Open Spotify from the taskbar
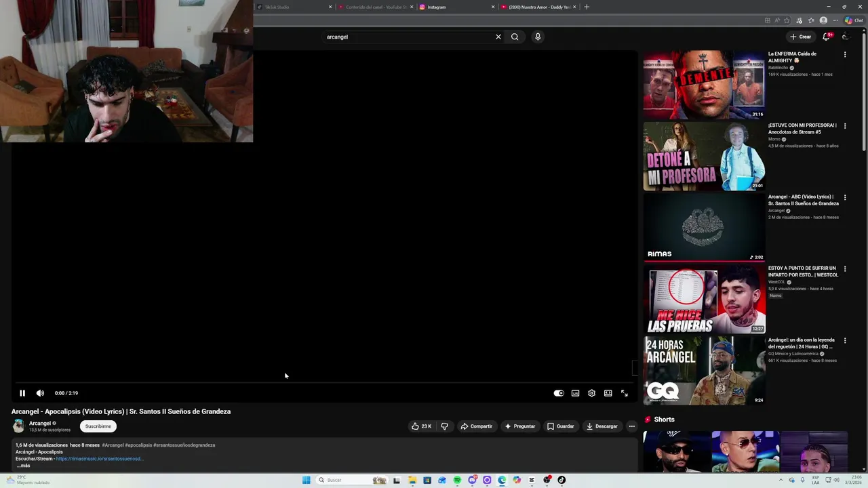This screenshot has width=868, height=488. pos(457,480)
